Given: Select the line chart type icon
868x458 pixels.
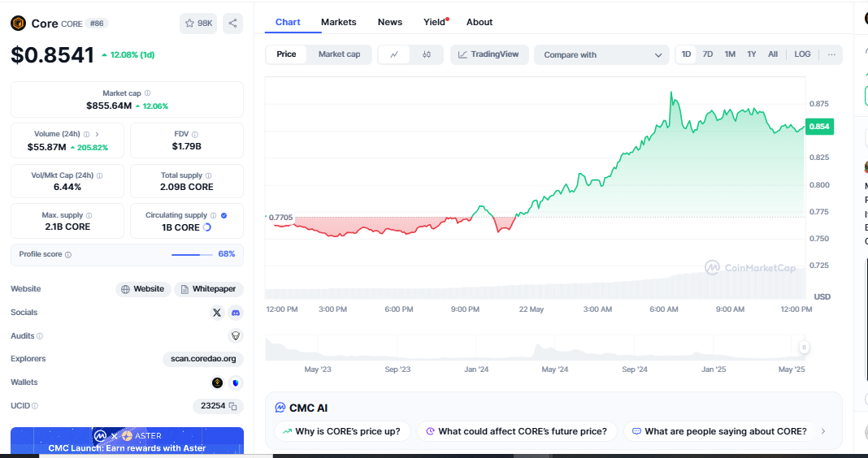Looking at the screenshot, I should tap(394, 54).
